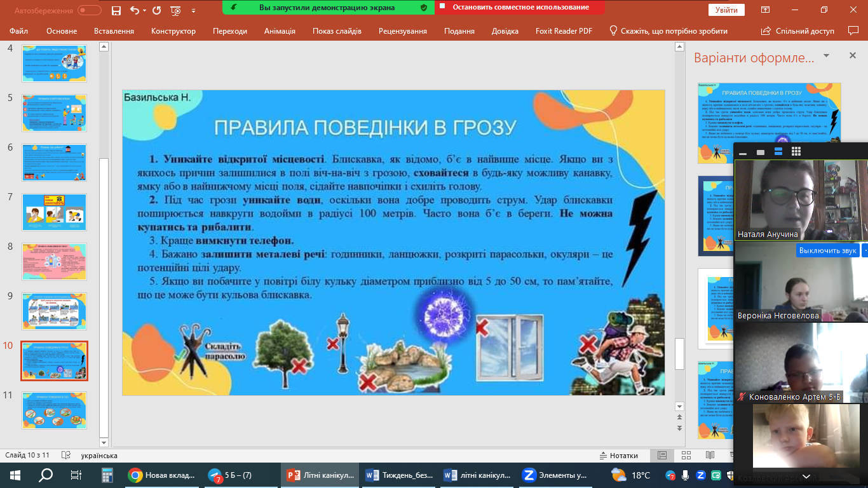Click the Скажіть, що потрібно зробити search box
The width and height of the screenshot is (868, 488).
pos(668,30)
